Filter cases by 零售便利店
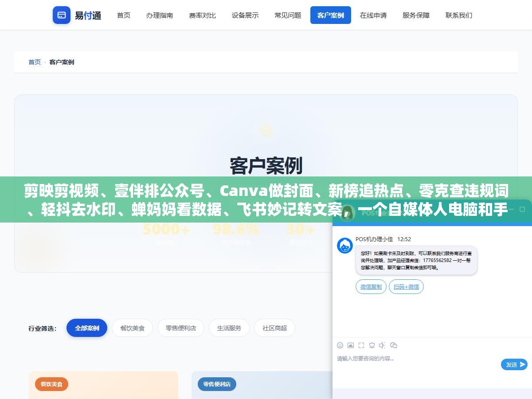This screenshot has width=532, height=399. tap(181, 328)
